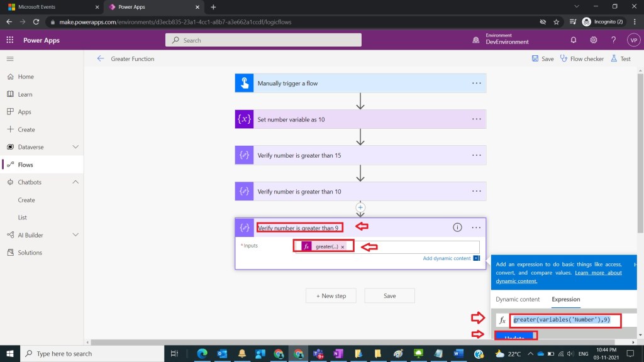
Task: Open the Power Apps app launcher waffle
Action: click(10, 40)
